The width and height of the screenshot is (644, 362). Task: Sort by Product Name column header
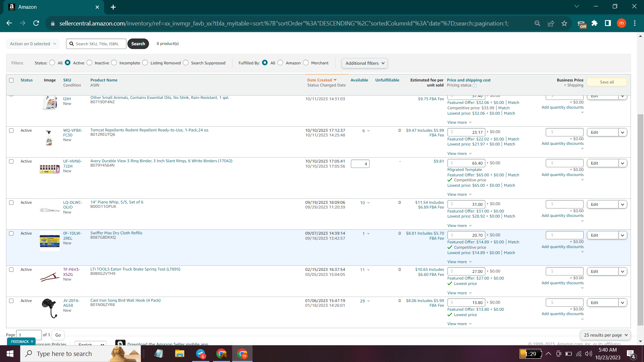(104, 80)
